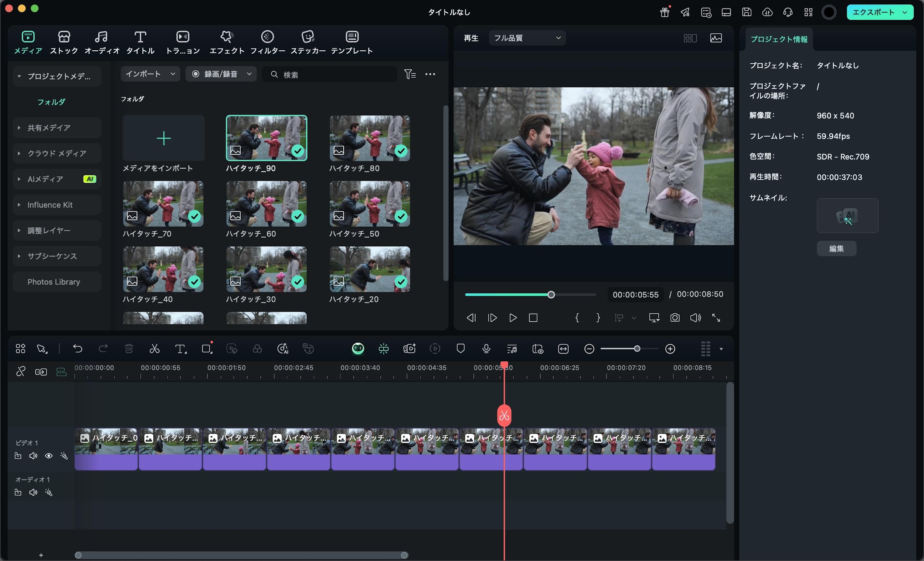The height and width of the screenshot is (561, 924).
Task: Switch to the タイトル tab
Action: pos(140,43)
